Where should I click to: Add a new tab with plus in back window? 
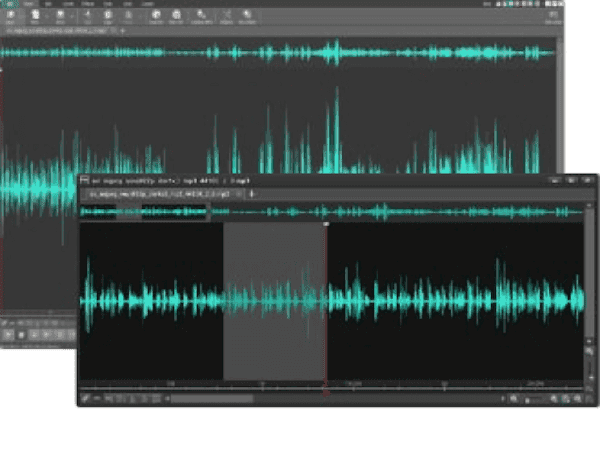click(x=122, y=31)
